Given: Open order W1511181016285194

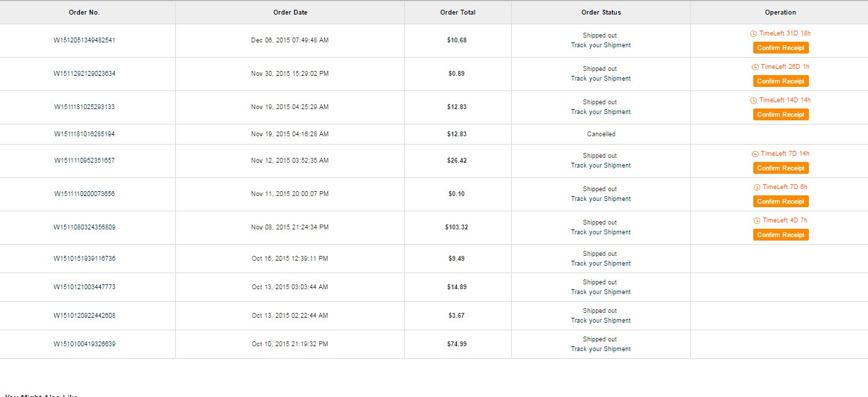Looking at the screenshot, I should [x=85, y=134].
